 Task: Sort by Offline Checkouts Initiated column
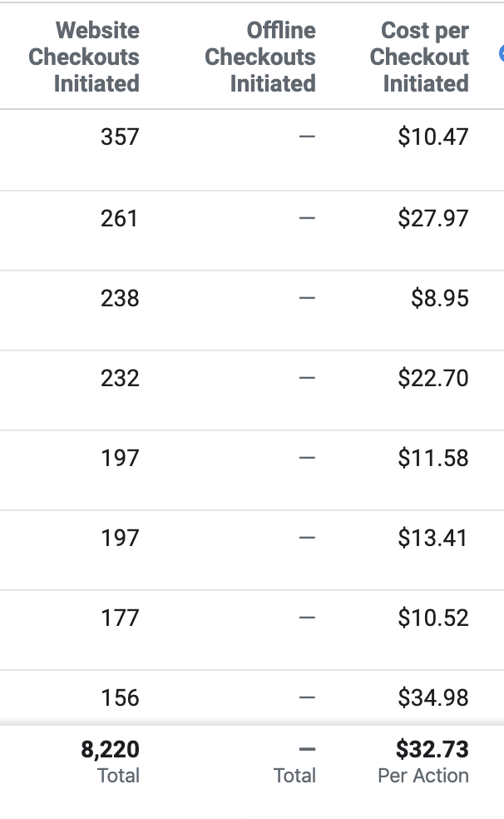(259, 57)
